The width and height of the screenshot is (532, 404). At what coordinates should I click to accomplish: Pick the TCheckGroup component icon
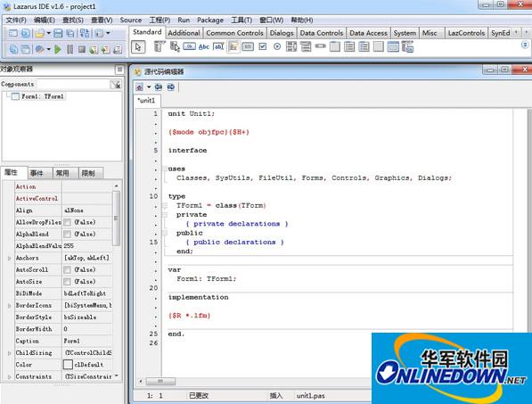(x=364, y=46)
